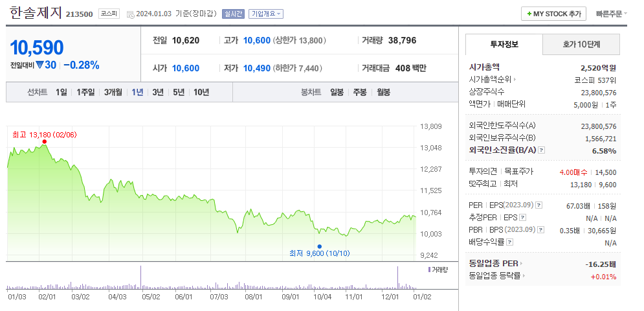
Task: Click the 거래량 value 38,796
Action: point(402,40)
